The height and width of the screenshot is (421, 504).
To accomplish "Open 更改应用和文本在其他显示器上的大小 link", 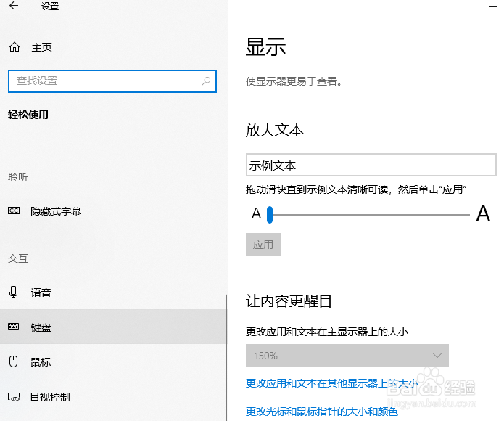I will click(331, 383).
